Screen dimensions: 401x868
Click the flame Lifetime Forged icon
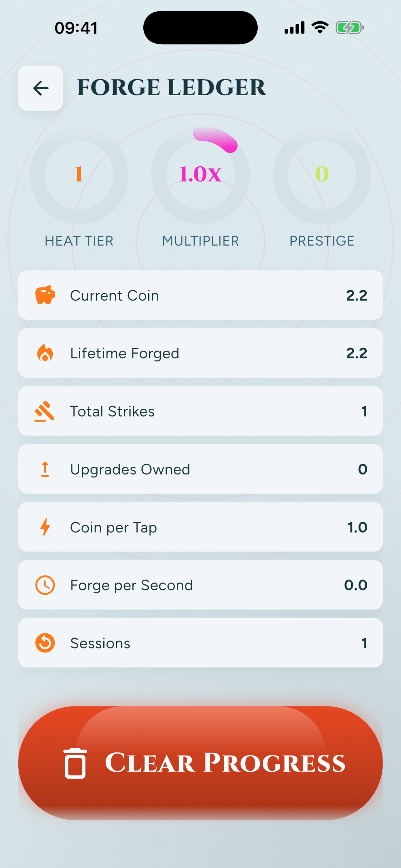click(45, 353)
